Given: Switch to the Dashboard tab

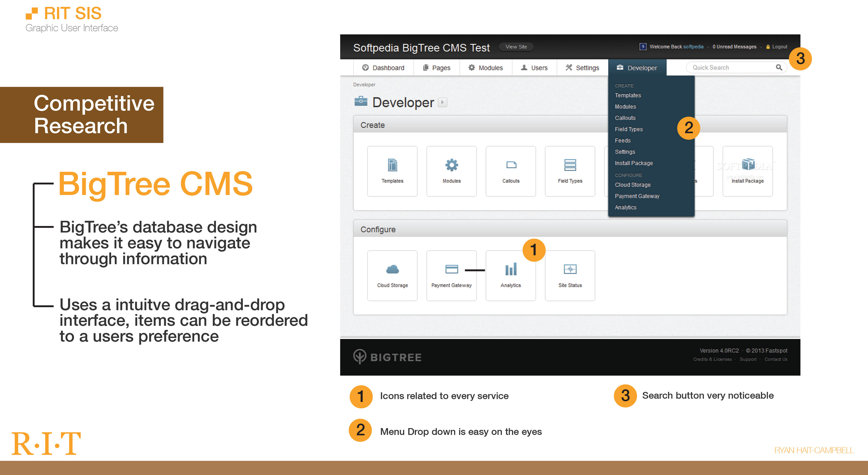Looking at the screenshot, I should pos(383,68).
